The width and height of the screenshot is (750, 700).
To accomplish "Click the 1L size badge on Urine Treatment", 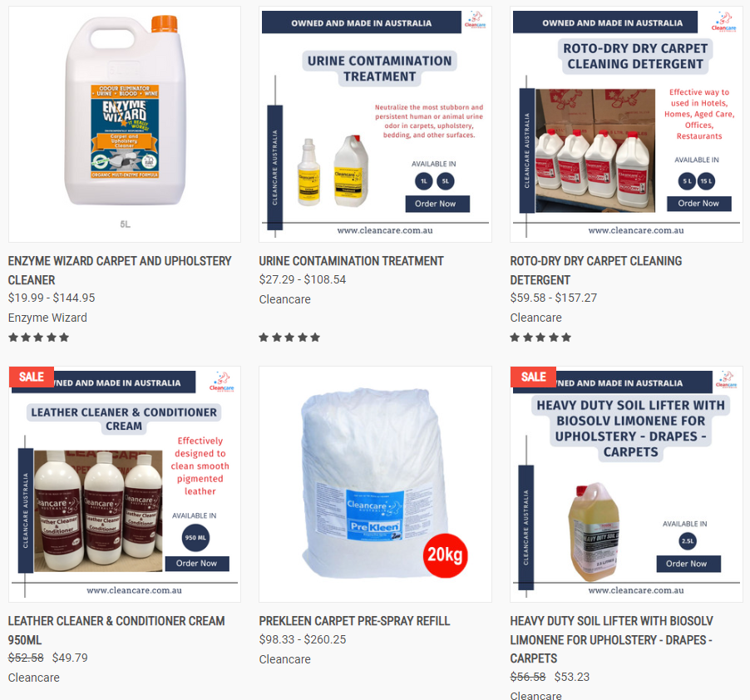I will click(x=424, y=181).
